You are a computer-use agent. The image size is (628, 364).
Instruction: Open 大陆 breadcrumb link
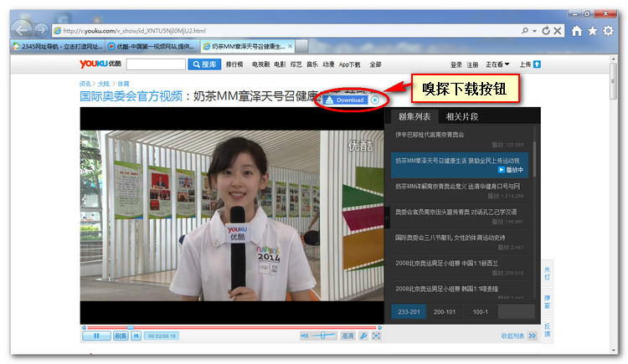103,84
